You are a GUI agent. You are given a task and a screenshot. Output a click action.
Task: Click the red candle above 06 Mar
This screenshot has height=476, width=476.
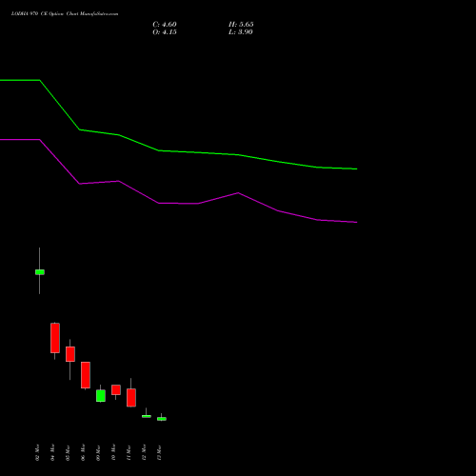coord(86,375)
